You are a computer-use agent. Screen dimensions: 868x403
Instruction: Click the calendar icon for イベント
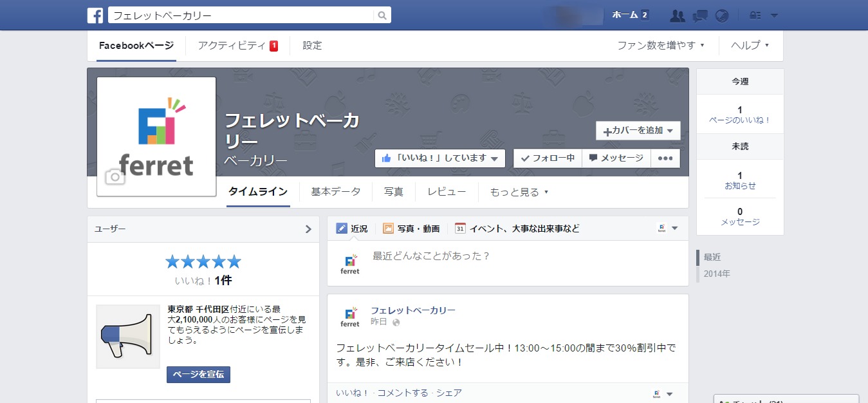[x=460, y=229]
